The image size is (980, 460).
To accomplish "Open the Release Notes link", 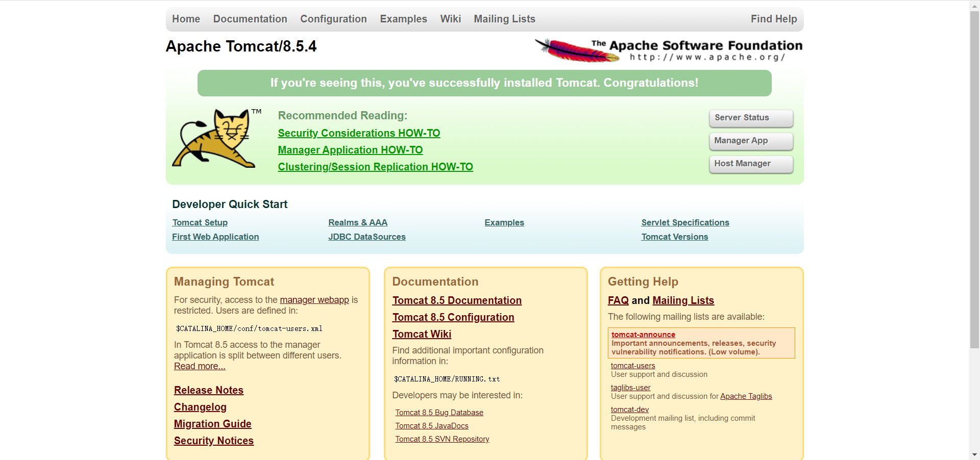I will pyautogui.click(x=209, y=390).
